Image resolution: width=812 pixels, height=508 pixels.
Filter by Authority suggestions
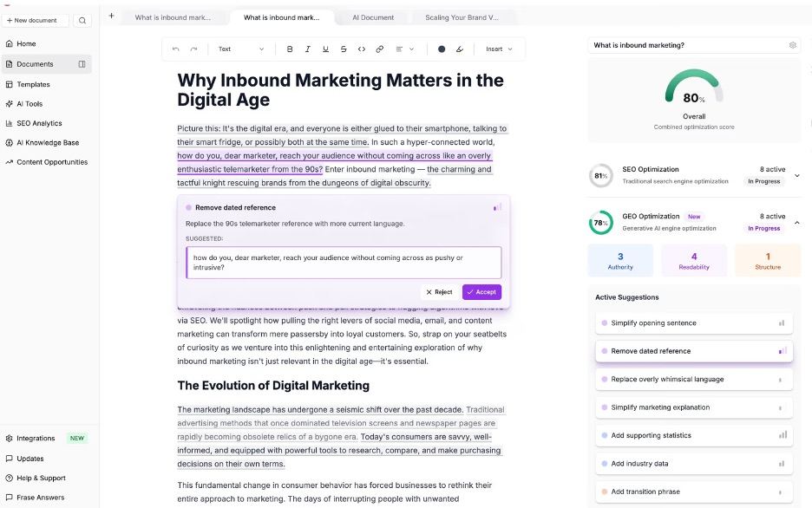pos(620,261)
